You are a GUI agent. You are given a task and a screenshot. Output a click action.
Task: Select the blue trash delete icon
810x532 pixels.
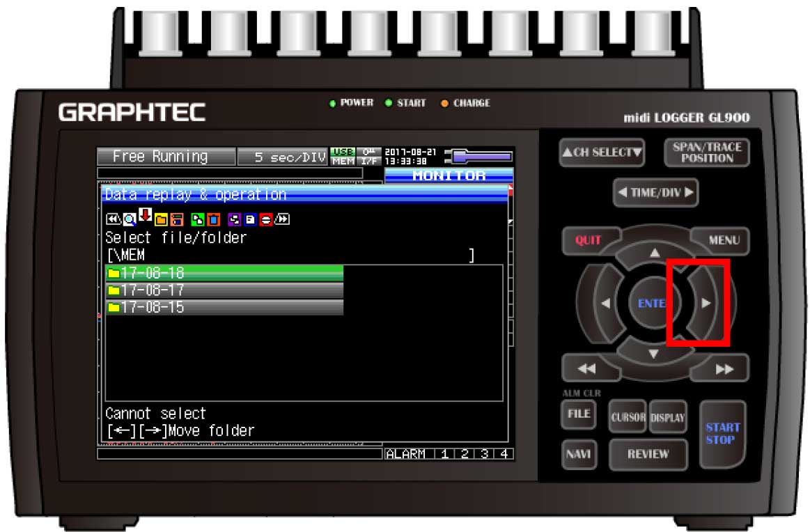click(x=213, y=220)
